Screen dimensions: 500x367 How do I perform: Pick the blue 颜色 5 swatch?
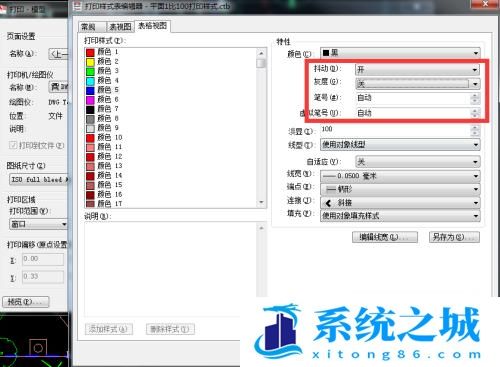(x=90, y=90)
